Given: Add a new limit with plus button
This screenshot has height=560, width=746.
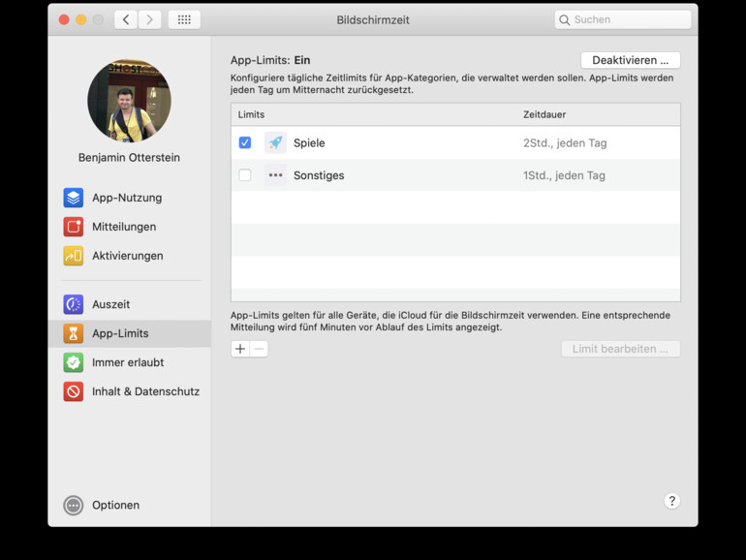Looking at the screenshot, I should tap(240, 349).
